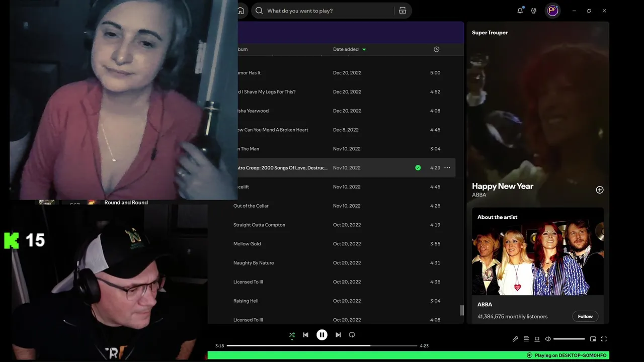The image size is (644, 362).
Task: Open the user profile avatar
Action: tap(553, 11)
